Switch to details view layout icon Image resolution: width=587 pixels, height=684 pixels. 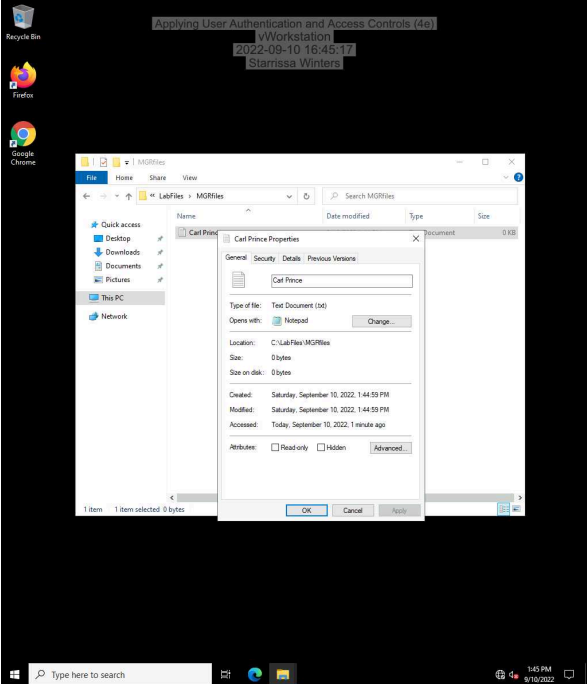[x=503, y=509]
